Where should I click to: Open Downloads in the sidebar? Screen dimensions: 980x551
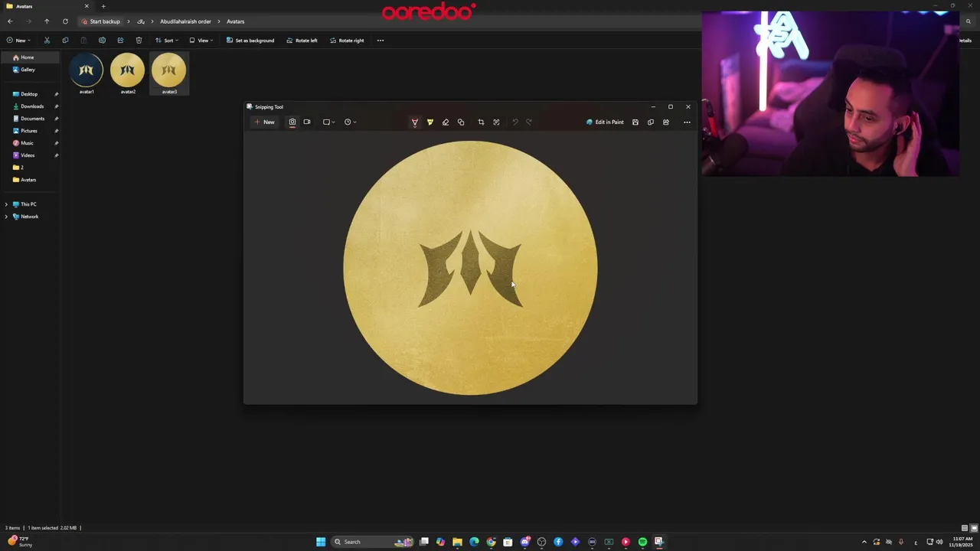click(31, 106)
